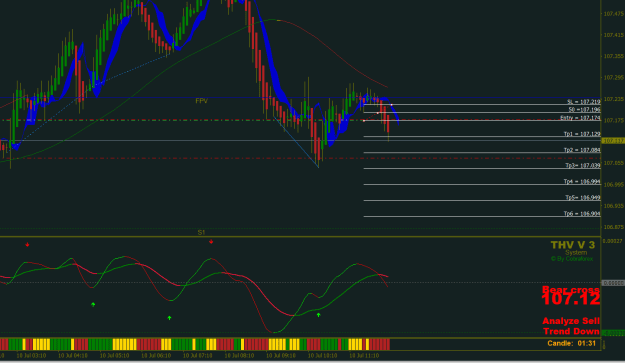Screen dimensions: 625x363
Task: Click the 10 Jul 07:10 time label
Action: coord(198,355)
